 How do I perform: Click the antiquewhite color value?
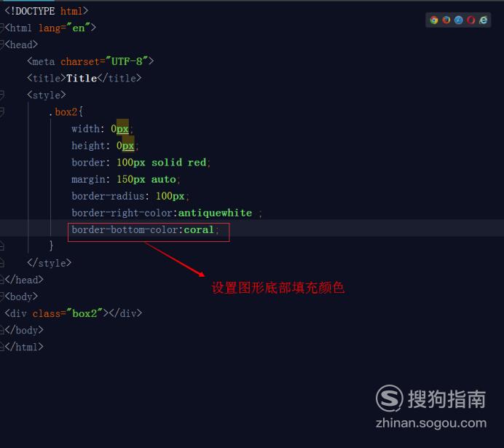(215, 213)
